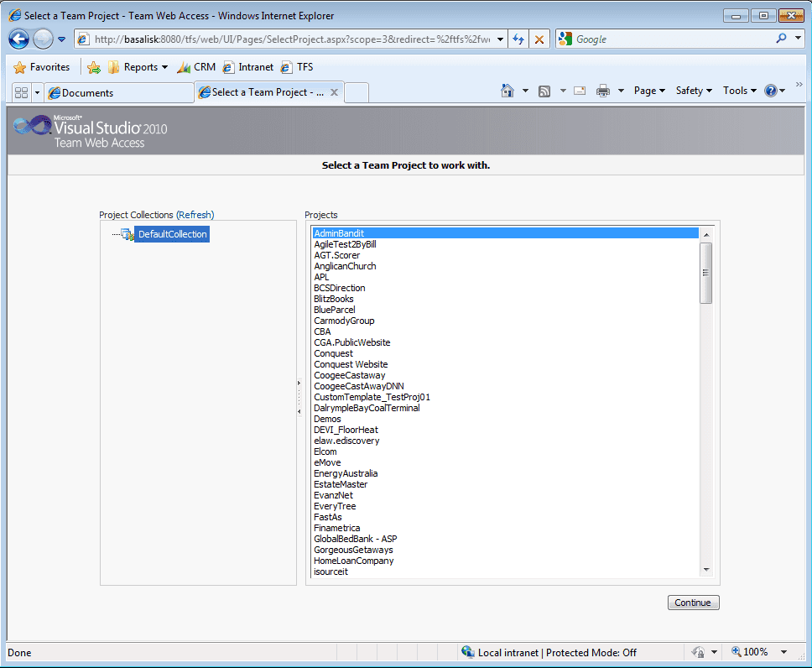Click the Continue button
Image resolution: width=812 pixels, height=668 pixels.
tap(693, 603)
